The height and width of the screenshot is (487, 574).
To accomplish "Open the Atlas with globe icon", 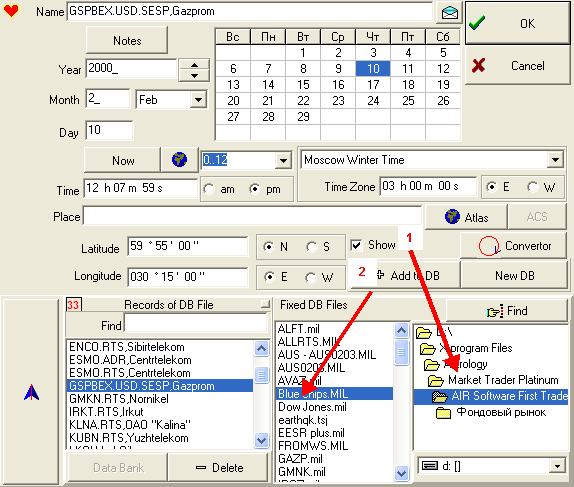I will [x=466, y=217].
